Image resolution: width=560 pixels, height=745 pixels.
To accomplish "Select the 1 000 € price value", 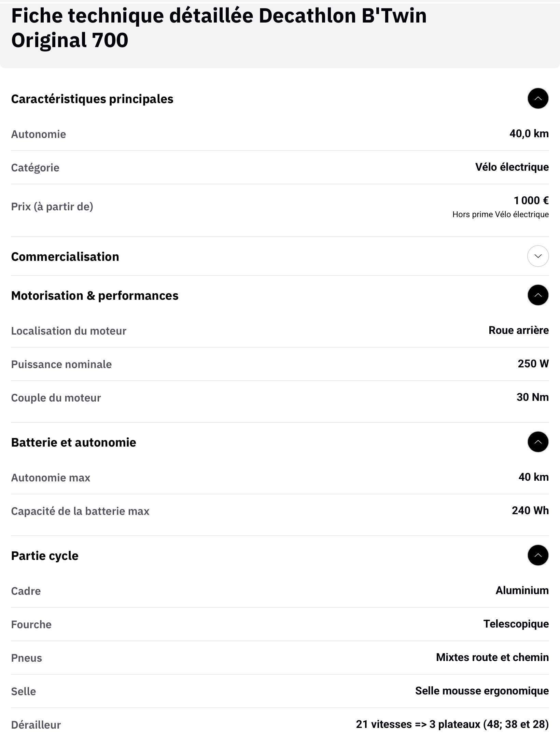I will (531, 200).
